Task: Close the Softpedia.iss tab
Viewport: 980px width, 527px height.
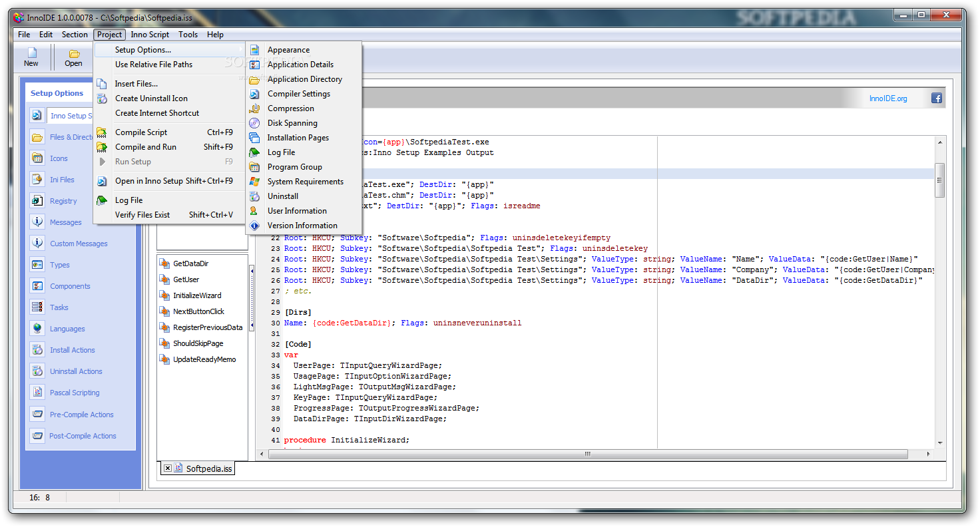Action: pos(167,468)
